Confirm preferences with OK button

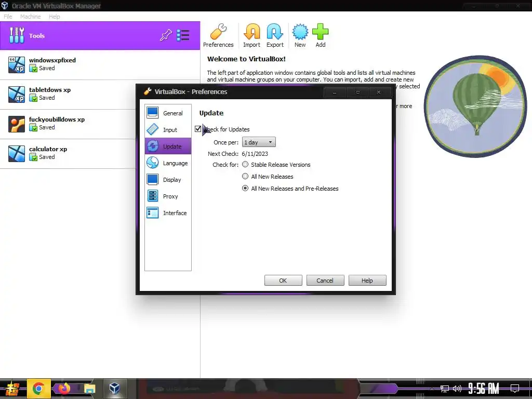tap(283, 280)
